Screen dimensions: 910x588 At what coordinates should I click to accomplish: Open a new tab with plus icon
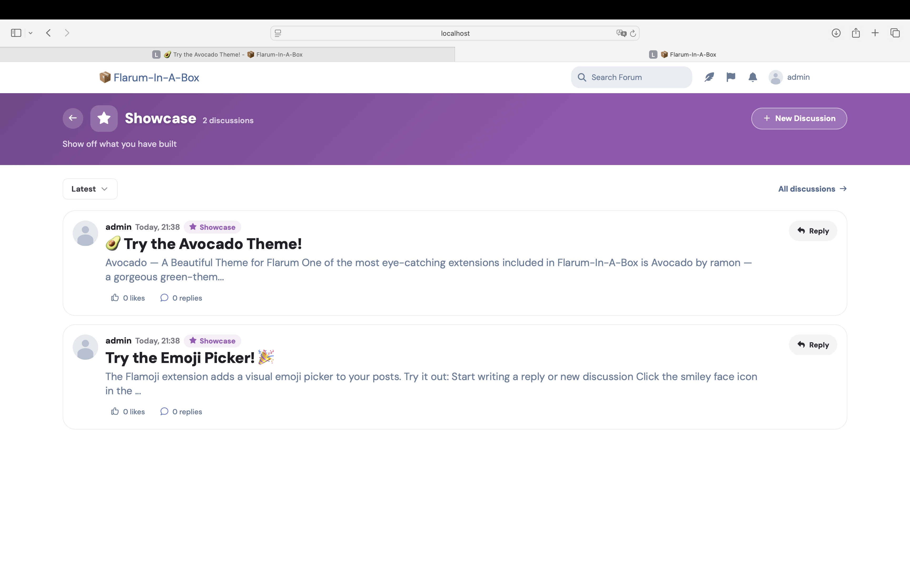point(875,33)
